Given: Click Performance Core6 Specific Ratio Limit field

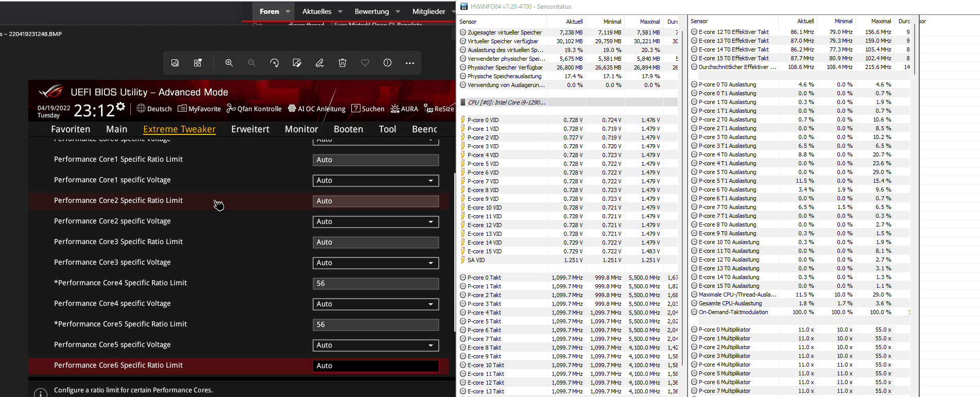Looking at the screenshot, I should (376, 366).
